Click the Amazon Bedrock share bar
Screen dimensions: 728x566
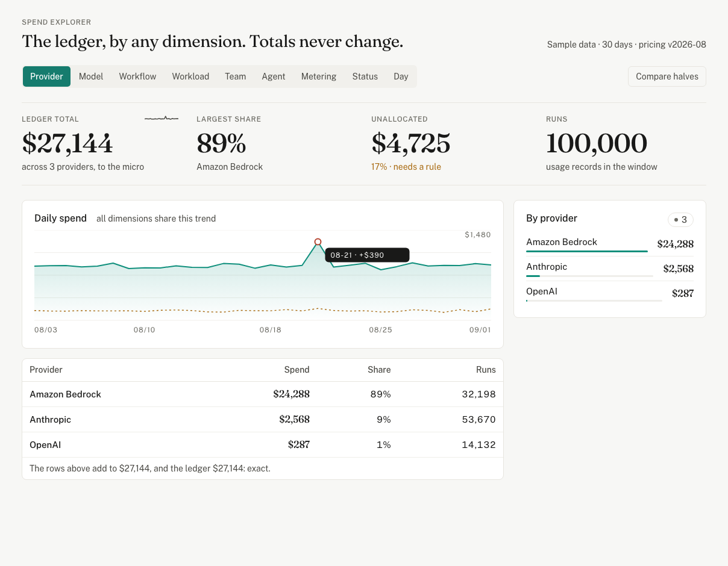click(587, 251)
